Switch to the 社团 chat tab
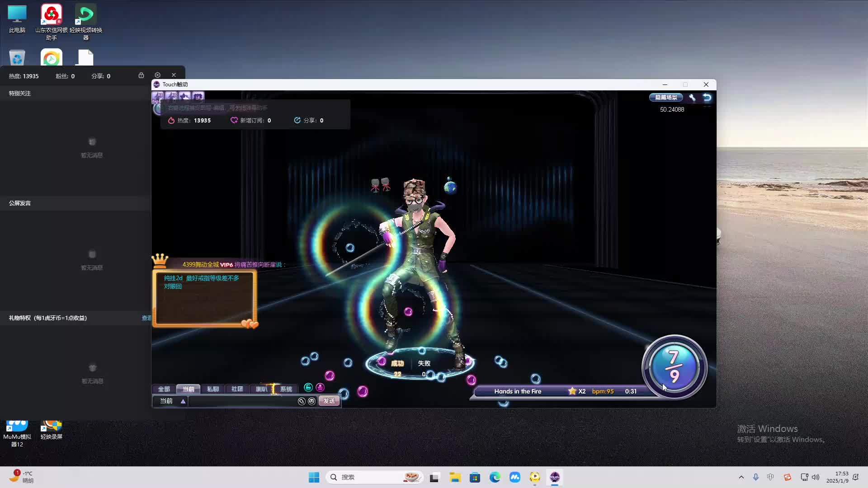 point(237,389)
